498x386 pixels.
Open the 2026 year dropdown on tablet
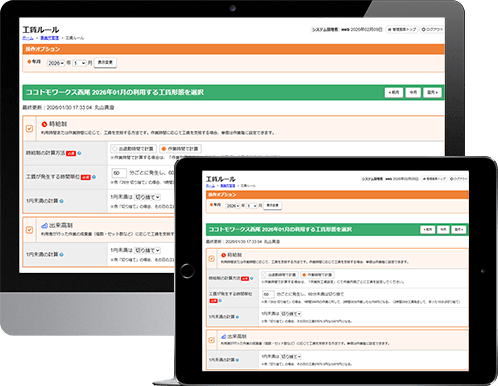[x=233, y=206]
